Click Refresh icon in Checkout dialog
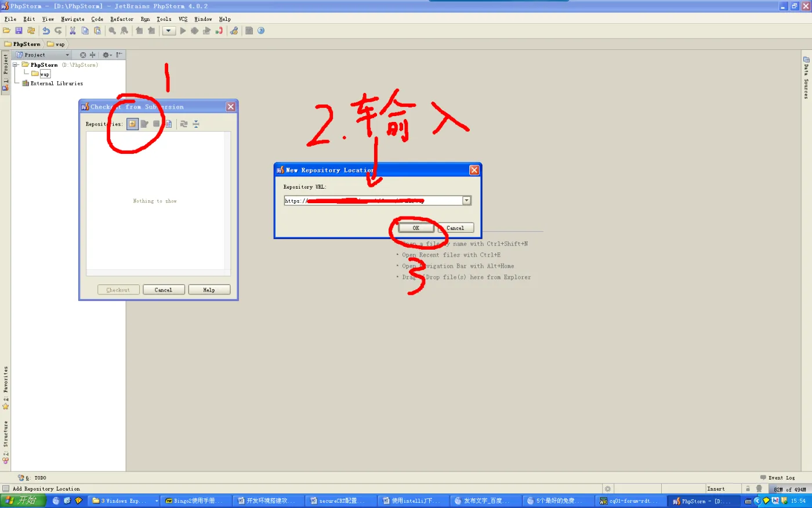The width and height of the screenshot is (812, 508). tap(184, 124)
